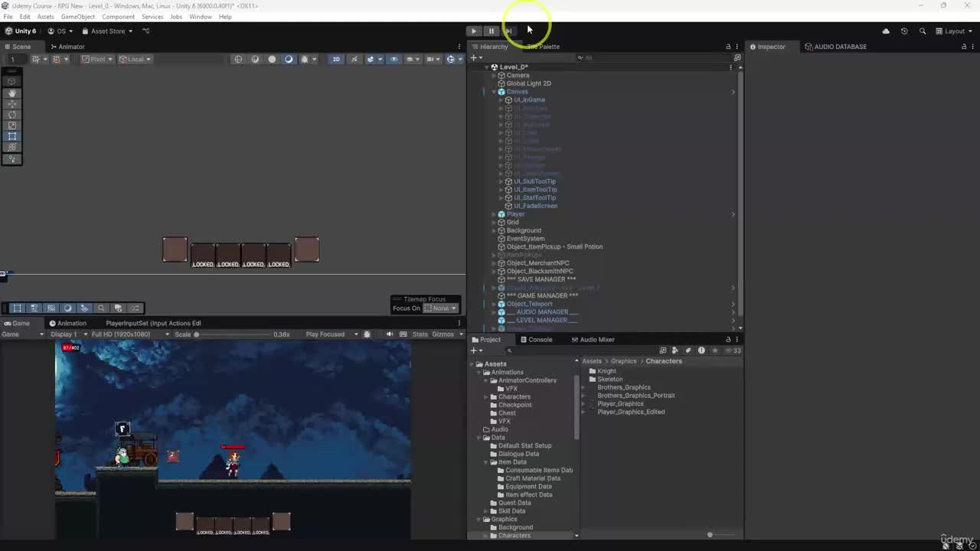Toggle Gizmos in Game view
This screenshot has width=980, height=551.
[x=443, y=334]
